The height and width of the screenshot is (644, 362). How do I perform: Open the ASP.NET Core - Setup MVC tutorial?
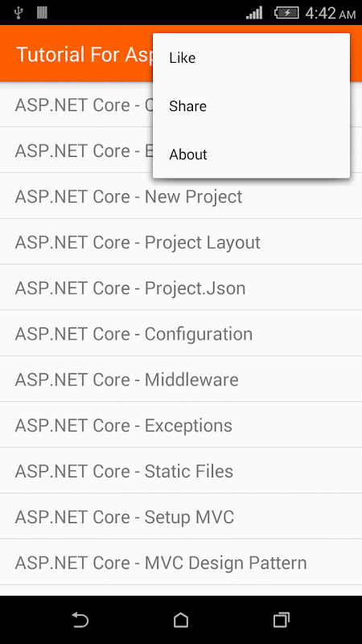(x=181, y=517)
